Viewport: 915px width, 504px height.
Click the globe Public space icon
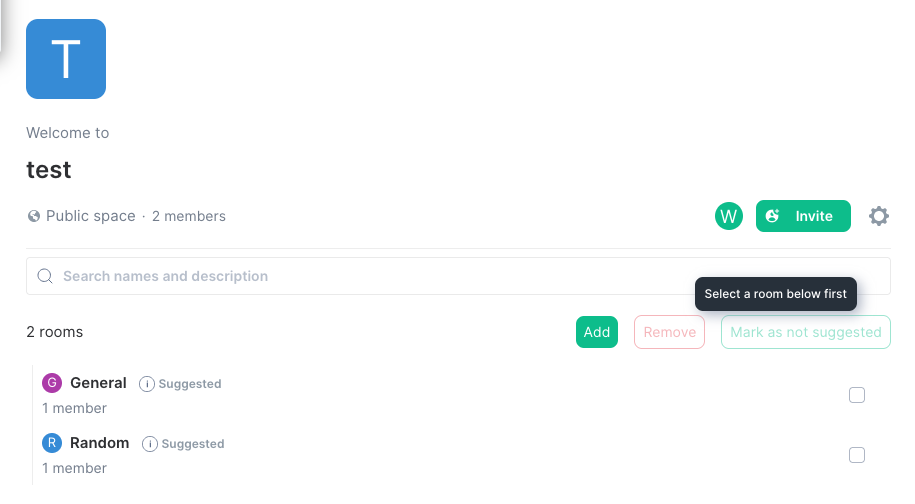point(34,216)
